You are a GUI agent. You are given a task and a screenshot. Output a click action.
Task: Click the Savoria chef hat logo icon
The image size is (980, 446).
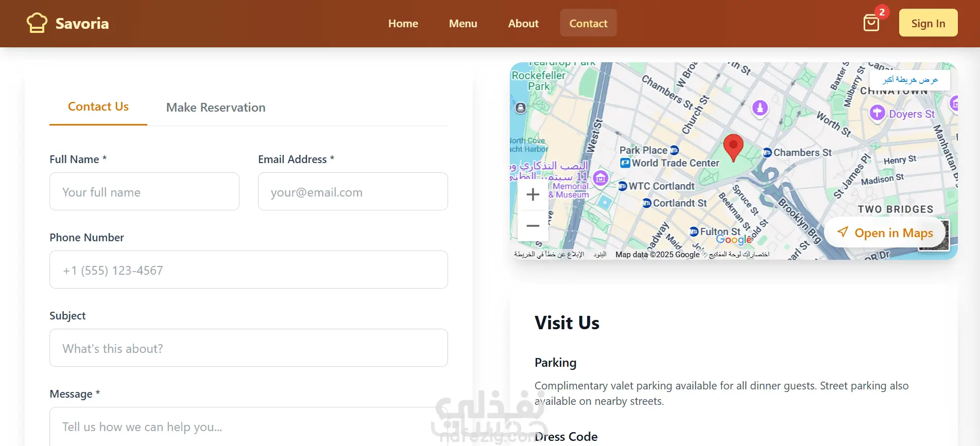pos(37,23)
